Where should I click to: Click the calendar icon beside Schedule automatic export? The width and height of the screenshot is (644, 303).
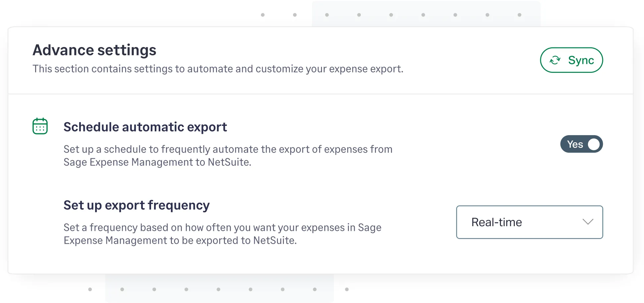coord(40,126)
